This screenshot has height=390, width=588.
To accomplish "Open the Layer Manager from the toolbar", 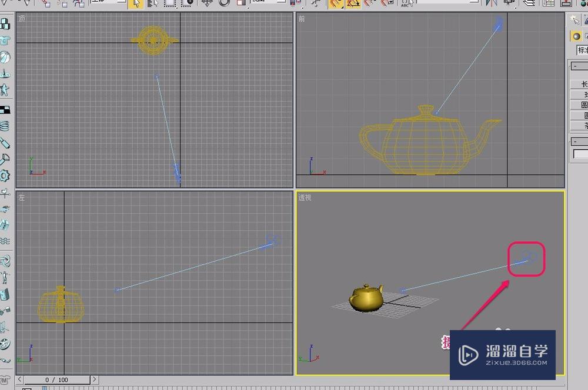I will [529, 4].
